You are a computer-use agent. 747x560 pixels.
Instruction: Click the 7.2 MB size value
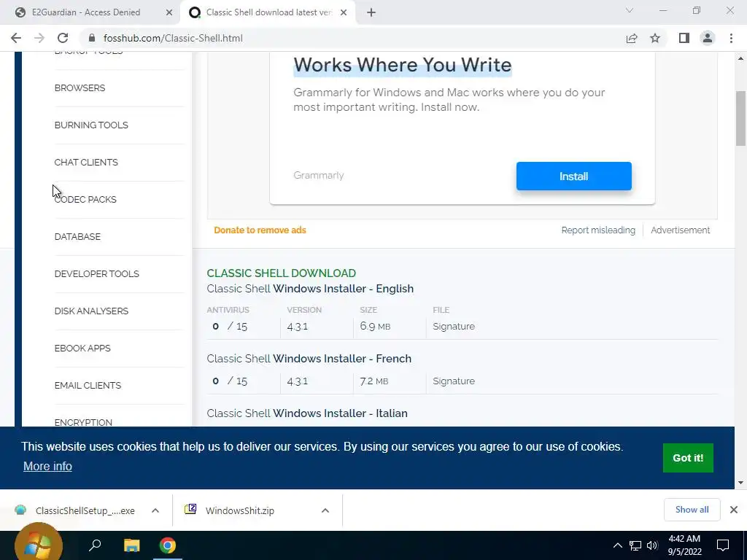374,381
